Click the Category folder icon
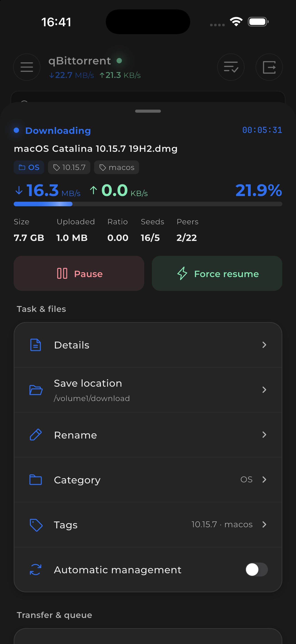The height and width of the screenshot is (644, 296). 36,479
